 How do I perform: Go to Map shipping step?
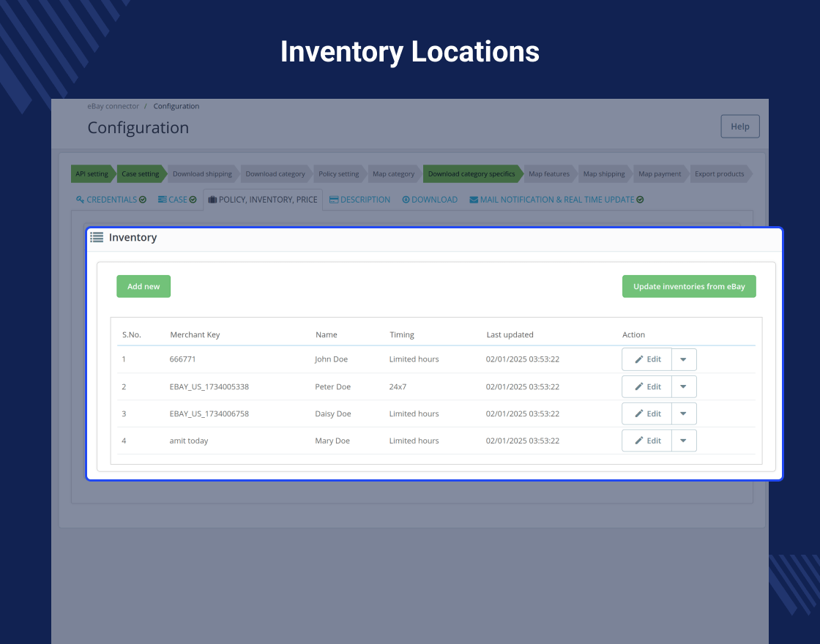[x=604, y=174]
